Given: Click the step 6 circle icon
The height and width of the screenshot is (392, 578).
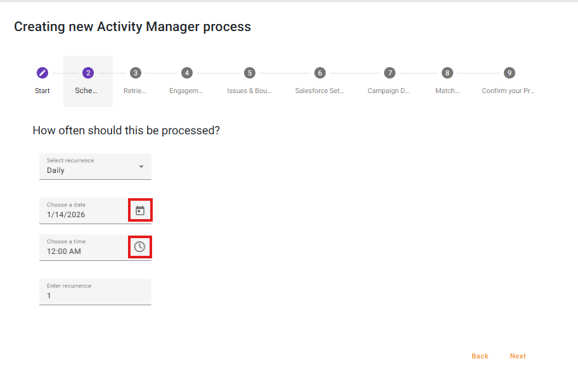Looking at the screenshot, I should click(x=320, y=73).
